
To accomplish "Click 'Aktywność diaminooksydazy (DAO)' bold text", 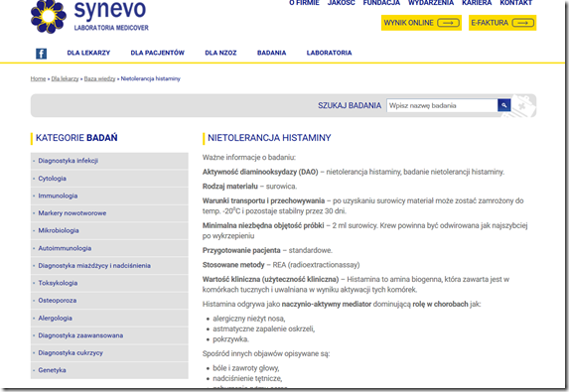I will (x=260, y=172).
